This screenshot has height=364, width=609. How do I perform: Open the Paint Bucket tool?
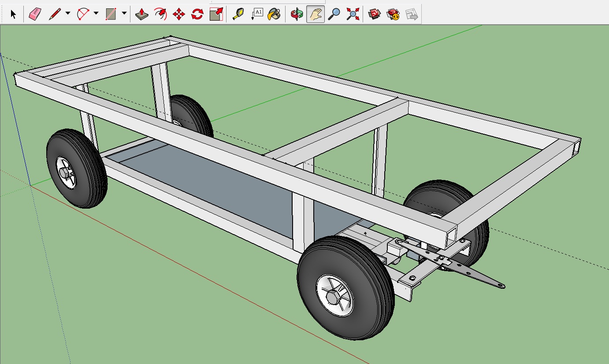[x=274, y=14]
